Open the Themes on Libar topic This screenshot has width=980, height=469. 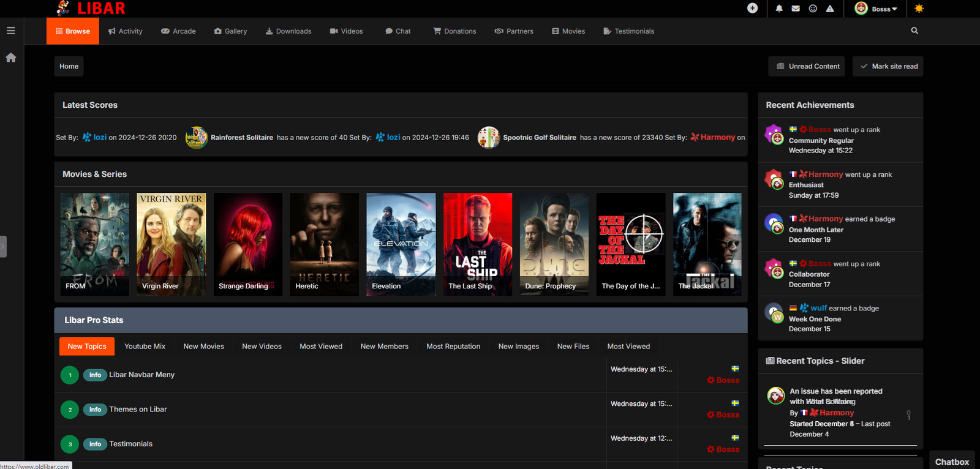pos(138,410)
